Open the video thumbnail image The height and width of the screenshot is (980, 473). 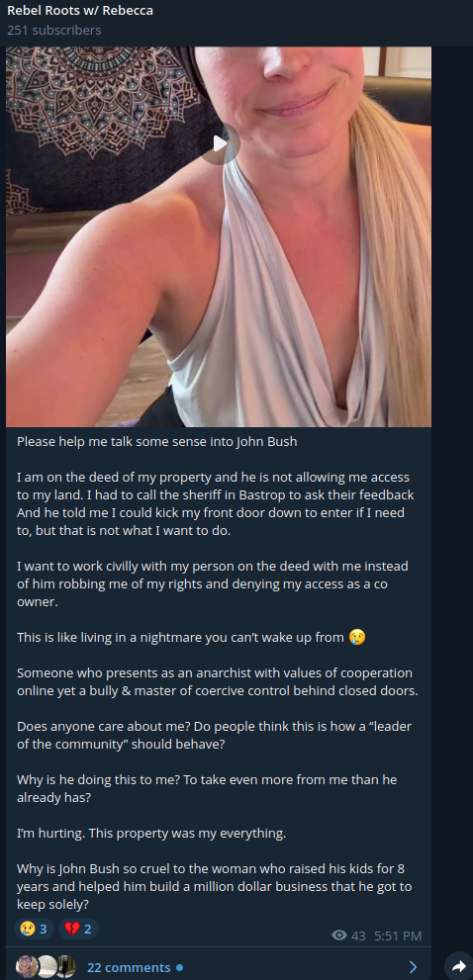coord(219,237)
